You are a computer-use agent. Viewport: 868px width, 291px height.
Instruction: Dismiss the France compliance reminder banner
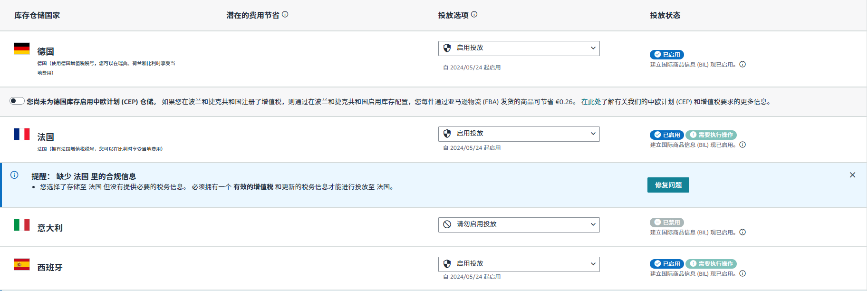coord(852,175)
